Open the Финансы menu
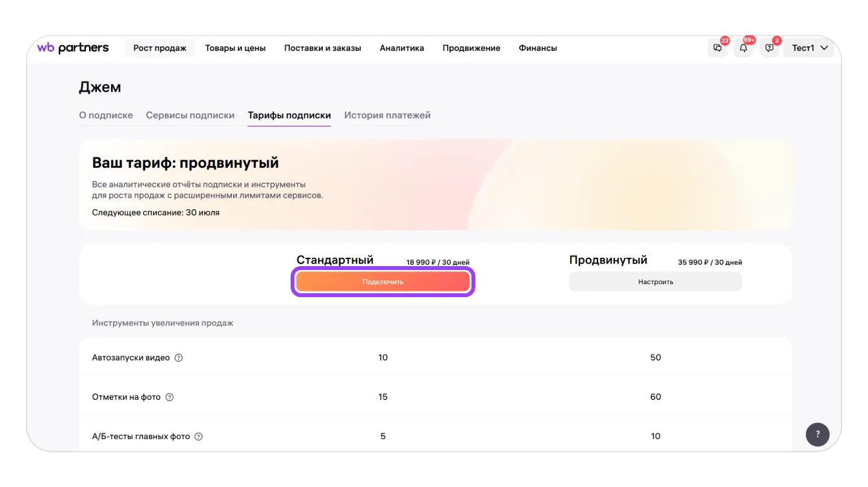 tap(537, 48)
